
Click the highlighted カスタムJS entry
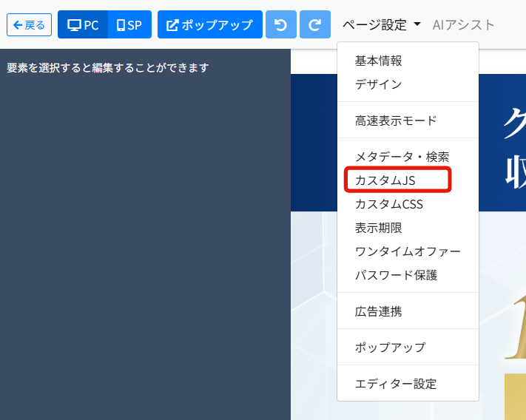[x=385, y=180]
